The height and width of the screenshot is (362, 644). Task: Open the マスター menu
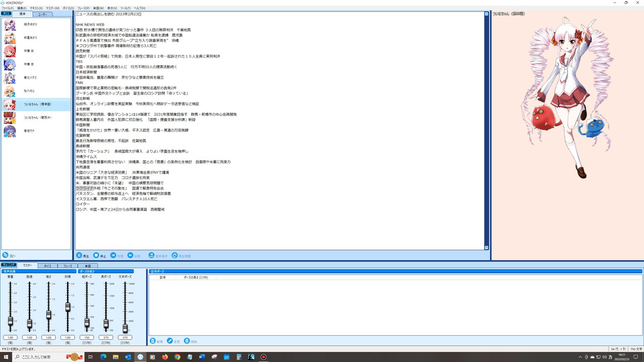tap(52, 8)
